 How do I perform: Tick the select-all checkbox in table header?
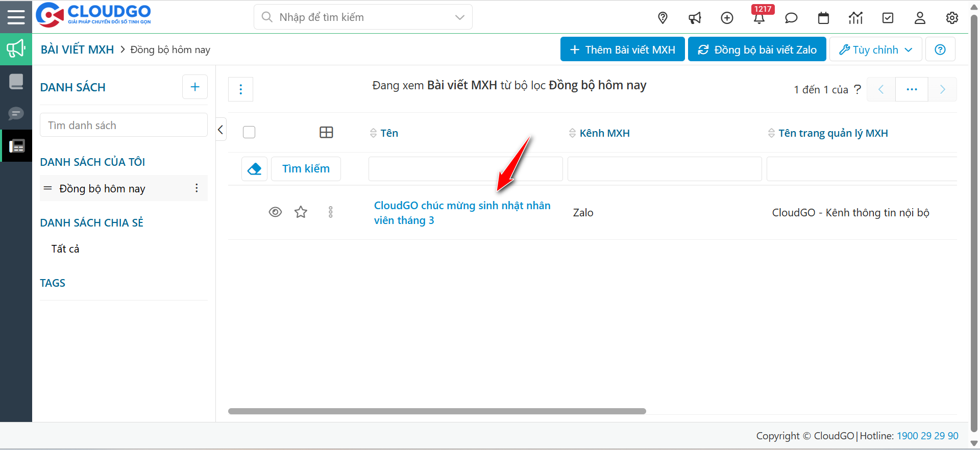click(249, 133)
